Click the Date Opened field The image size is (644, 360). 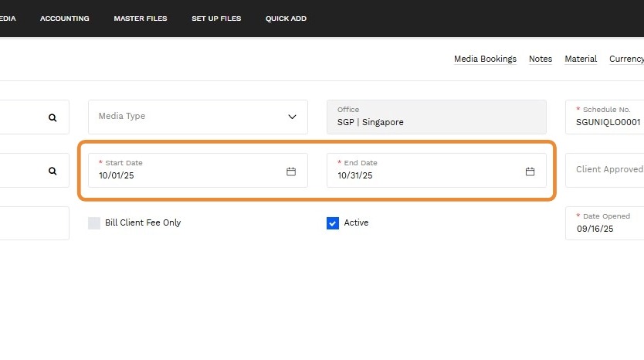(x=606, y=228)
